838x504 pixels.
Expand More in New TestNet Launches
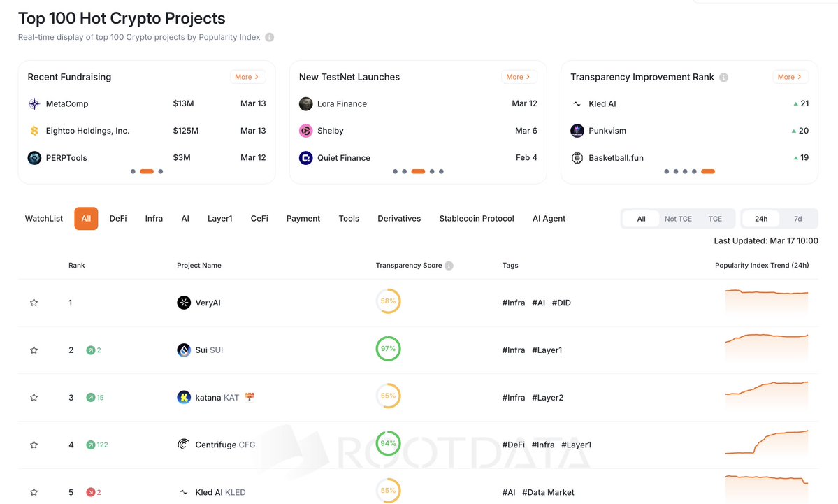[519, 77]
